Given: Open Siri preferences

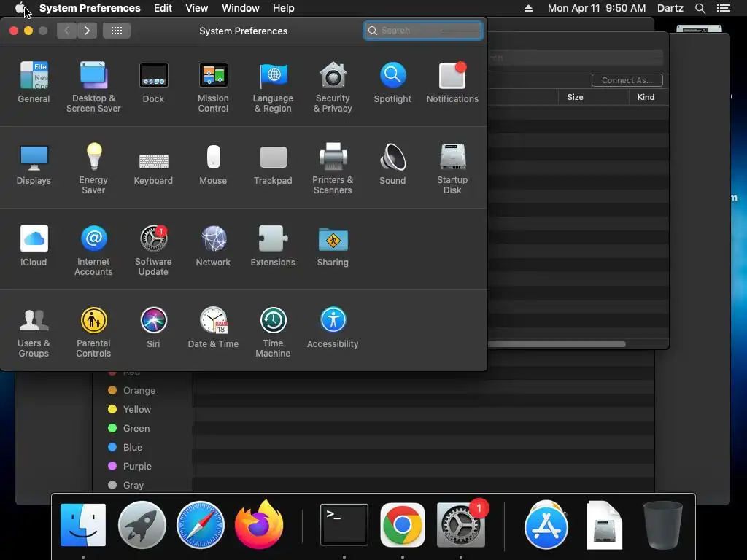Looking at the screenshot, I should pos(153,327).
